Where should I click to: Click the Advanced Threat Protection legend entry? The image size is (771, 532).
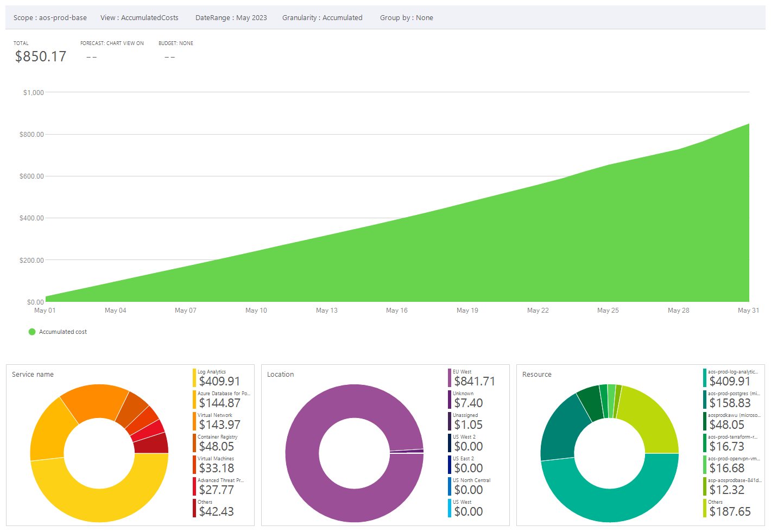click(x=220, y=487)
